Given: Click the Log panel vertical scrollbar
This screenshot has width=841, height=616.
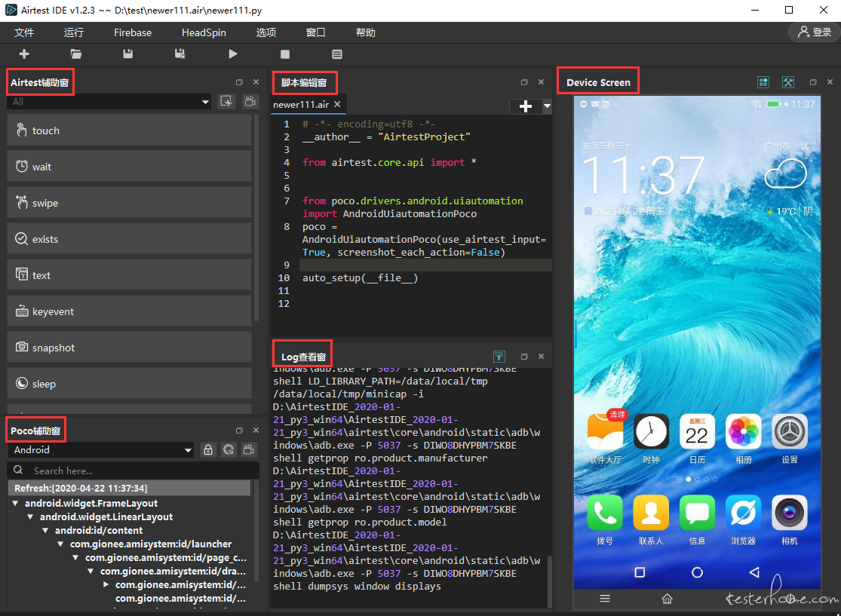Looking at the screenshot, I should [548, 581].
